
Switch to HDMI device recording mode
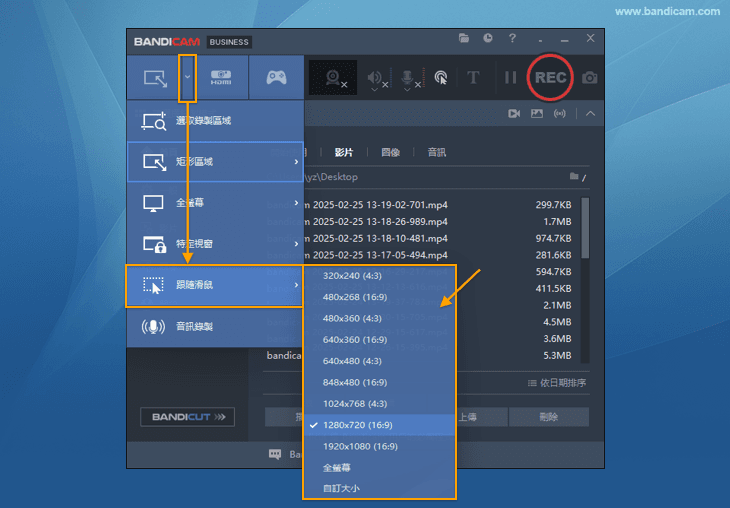[x=221, y=77]
